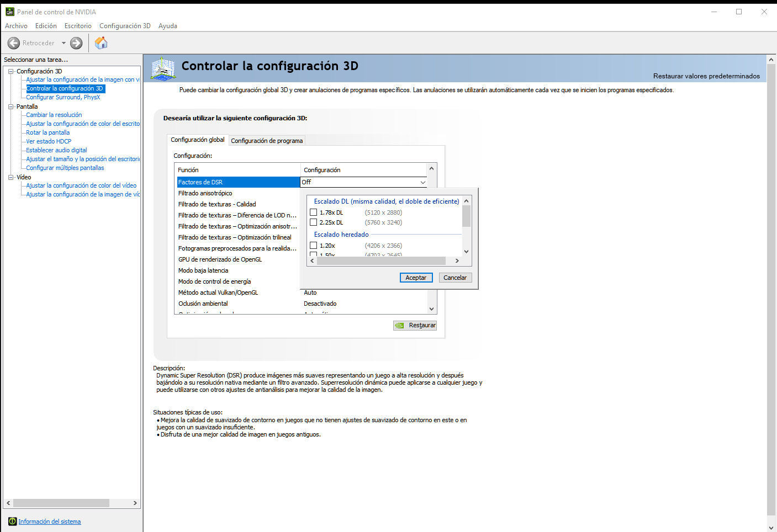Enable the 2.25x DL checkbox
Viewport: 777px width, 532px height.
[x=314, y=222]
